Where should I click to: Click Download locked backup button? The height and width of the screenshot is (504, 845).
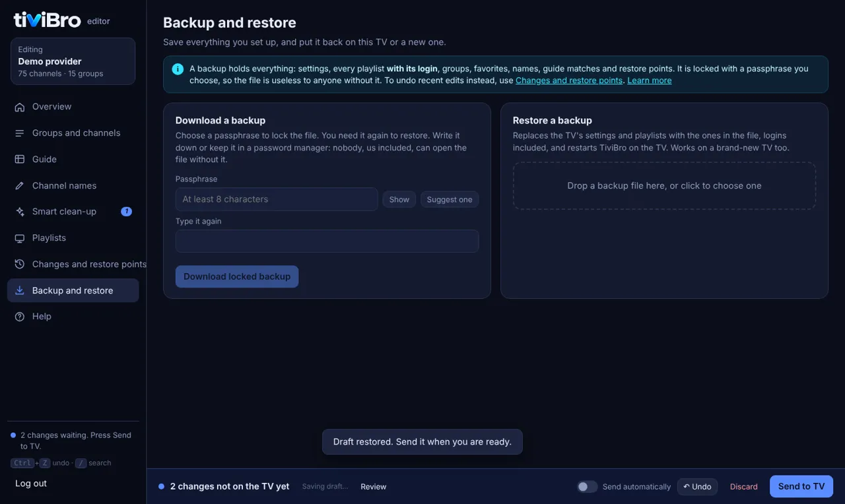(237, 276)
